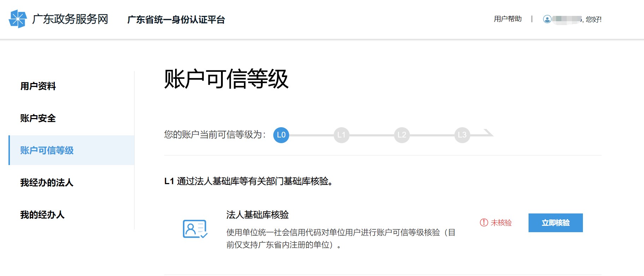Click the 广东省统一身份认证平台 heading
Viewport: 644px width, 276px height.
point(176,20)
